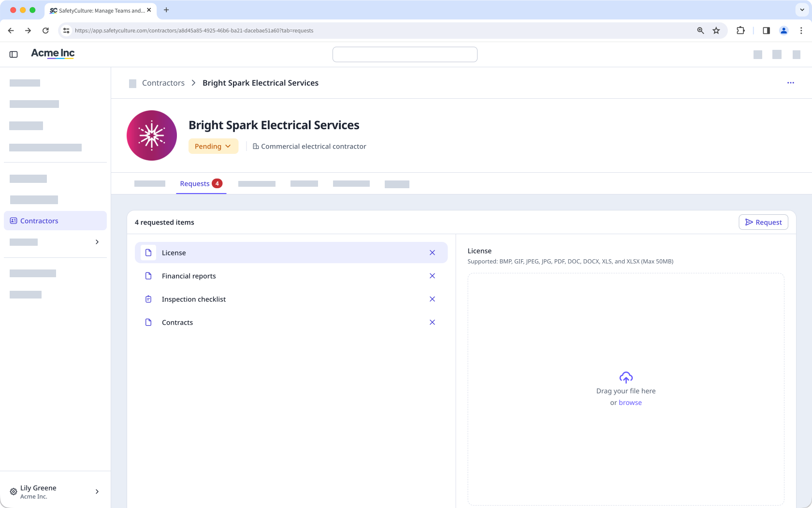Viewport: 812px width, 508px height.
Task: Click Bright Spark contractor avatar
Action: click(x=152, y=135)
